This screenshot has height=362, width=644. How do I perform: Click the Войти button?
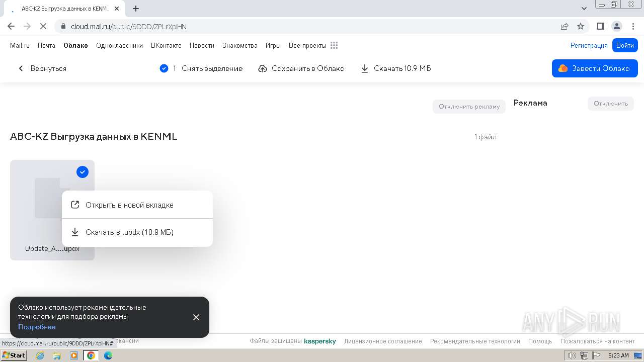tap(625, 45)
